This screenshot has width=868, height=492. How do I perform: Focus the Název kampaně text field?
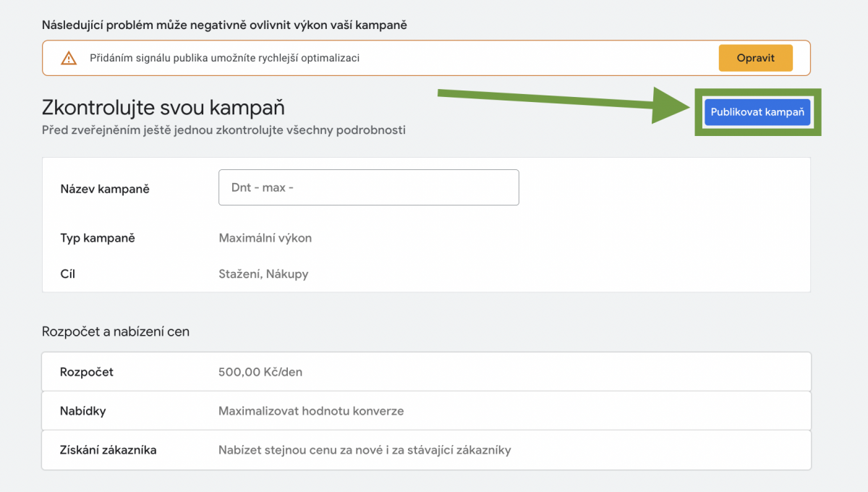[x=368, y=187]
